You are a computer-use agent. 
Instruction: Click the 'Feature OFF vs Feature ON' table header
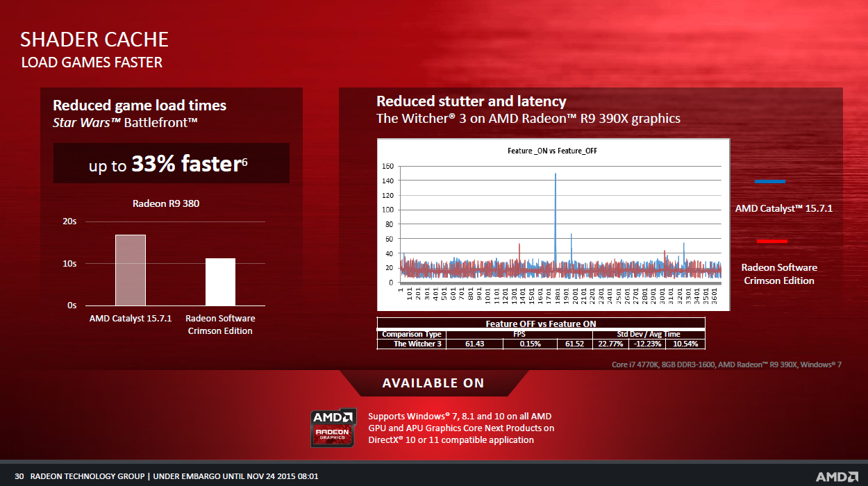tap(540, 324)
